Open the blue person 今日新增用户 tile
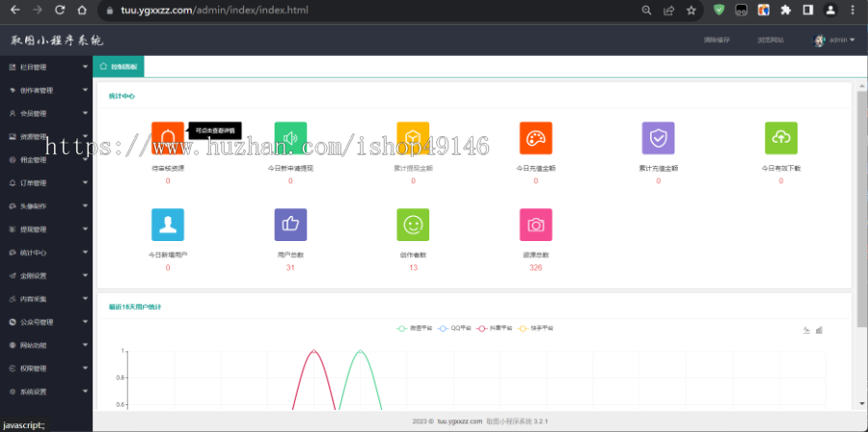The image size is (868, 432). pyautogui.click(x=168, y=225)
